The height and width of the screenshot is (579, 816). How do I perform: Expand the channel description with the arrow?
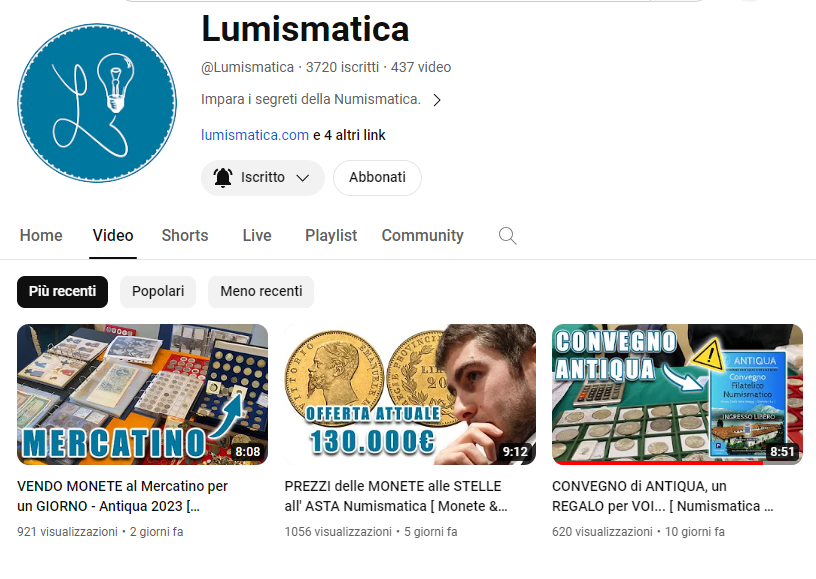point(437,100)
